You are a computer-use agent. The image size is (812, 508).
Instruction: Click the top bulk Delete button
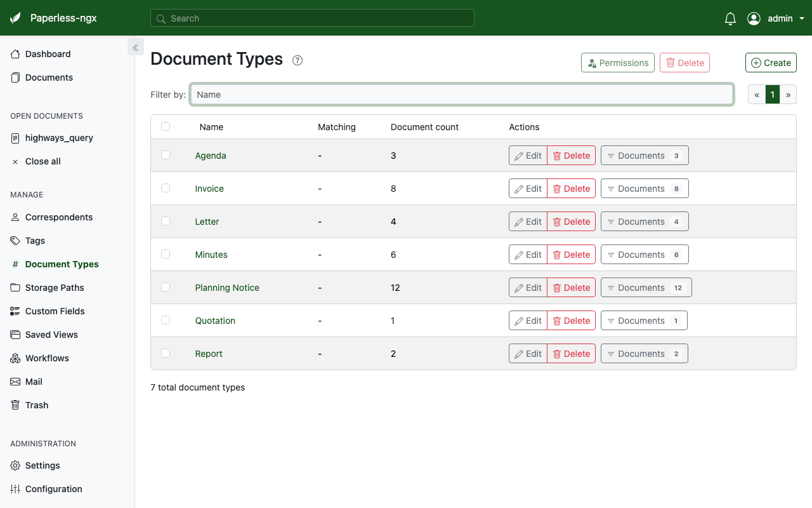684,62
